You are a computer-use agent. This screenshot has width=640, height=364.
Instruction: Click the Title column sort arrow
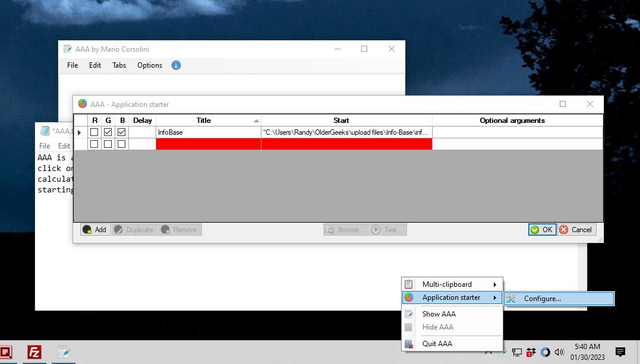coord(256,121)
